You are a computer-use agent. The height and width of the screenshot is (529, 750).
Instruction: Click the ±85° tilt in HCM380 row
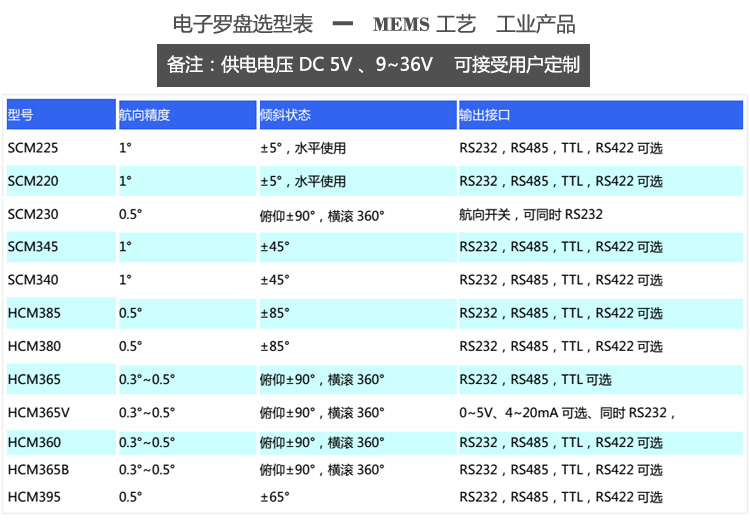coord(275,346)
